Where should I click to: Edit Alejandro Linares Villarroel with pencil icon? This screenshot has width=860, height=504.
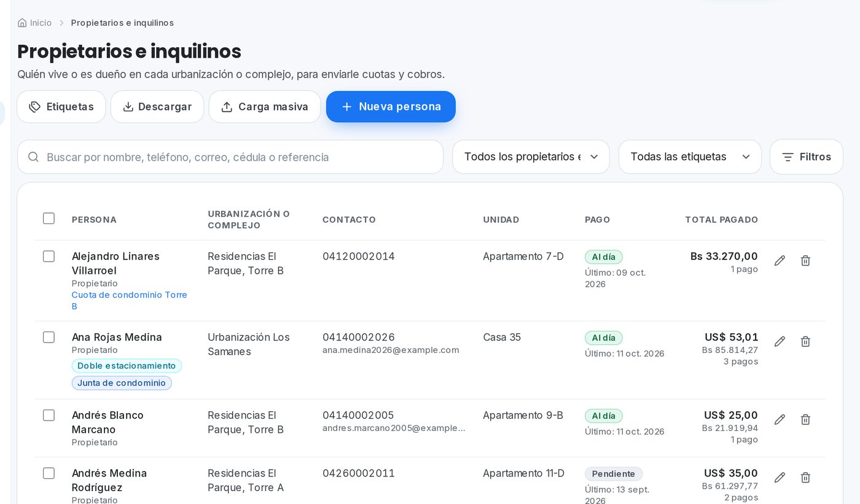(780, 261)
